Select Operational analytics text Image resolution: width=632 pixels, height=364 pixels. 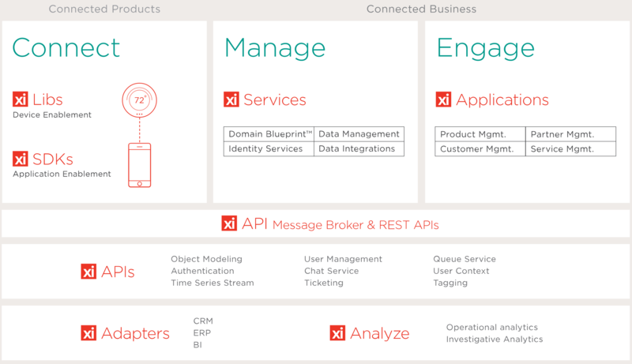click(x=491, y=327)
